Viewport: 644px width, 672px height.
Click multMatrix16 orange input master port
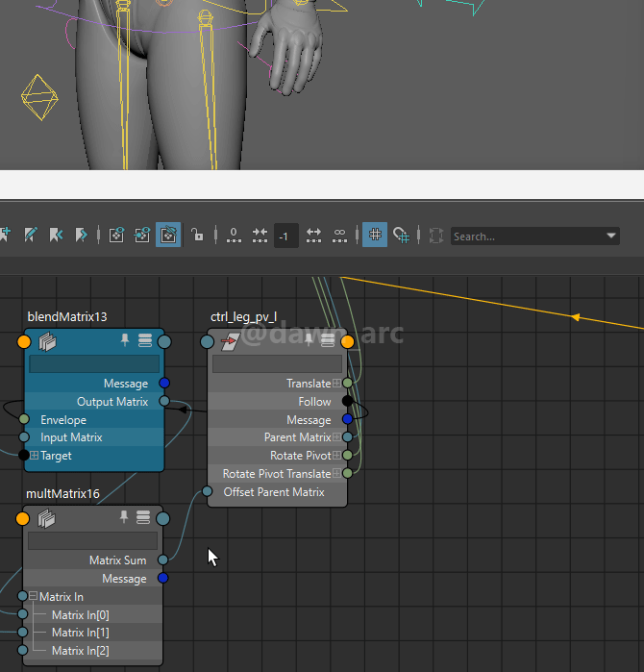(x=22, y=518)
